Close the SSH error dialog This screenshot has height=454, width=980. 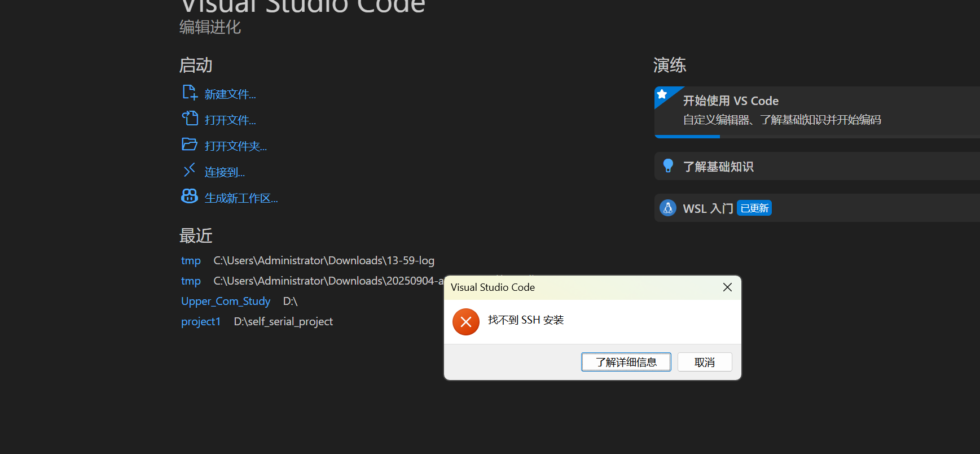727,287
